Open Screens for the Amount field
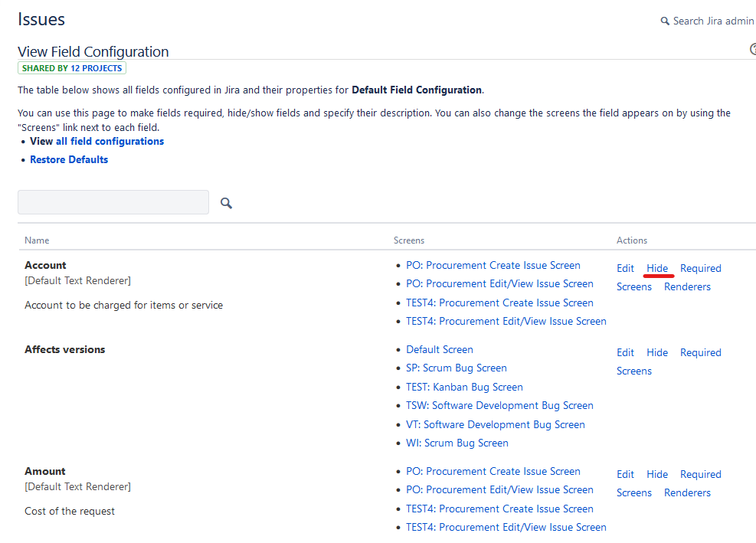756x543 pixels. (634, 492)
